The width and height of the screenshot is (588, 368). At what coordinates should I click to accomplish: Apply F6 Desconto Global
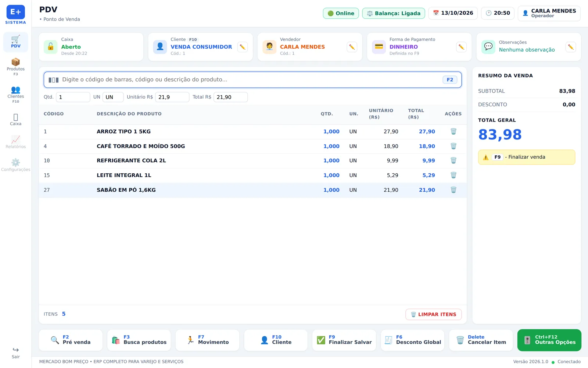[x=413, y=340]
